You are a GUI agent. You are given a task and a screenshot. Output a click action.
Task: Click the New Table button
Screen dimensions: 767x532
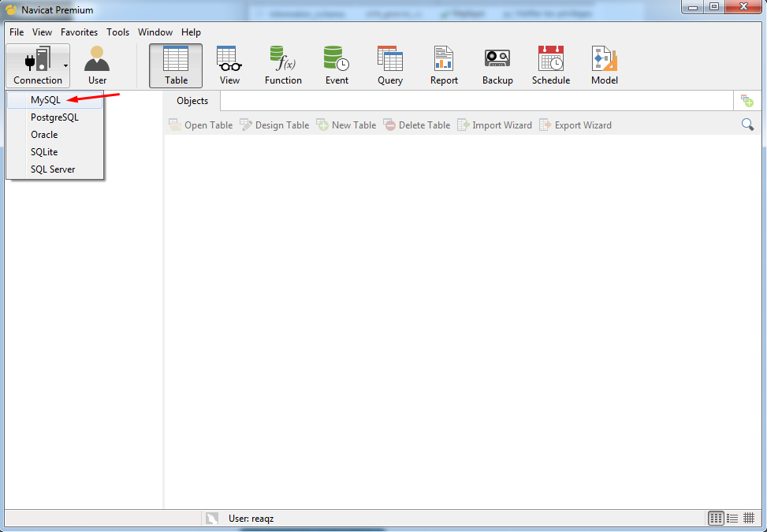[x=346, y=125]
